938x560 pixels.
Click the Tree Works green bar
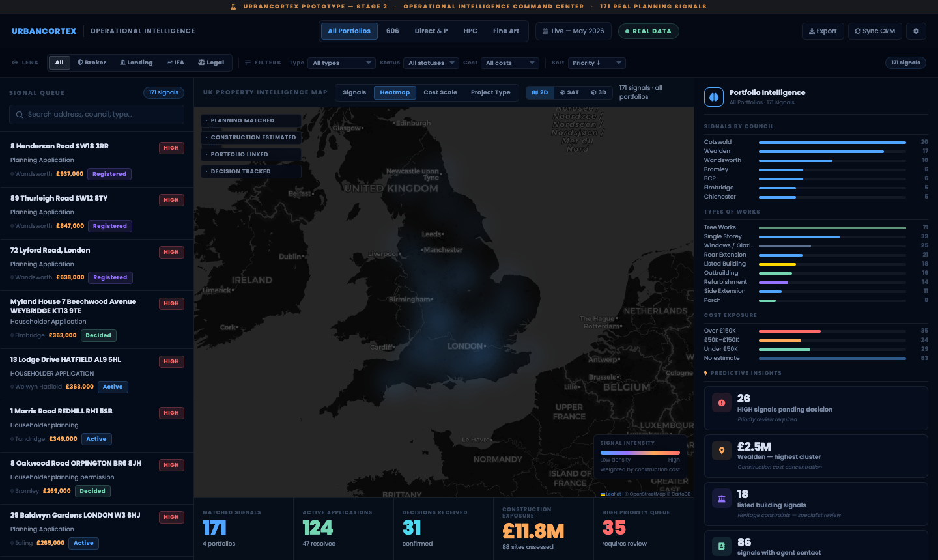(832, 228)
